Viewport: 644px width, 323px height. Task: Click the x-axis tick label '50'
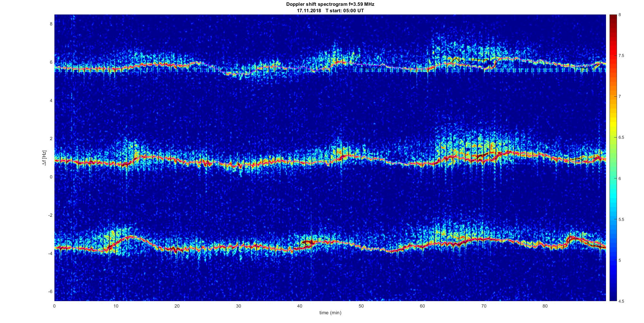361,306
